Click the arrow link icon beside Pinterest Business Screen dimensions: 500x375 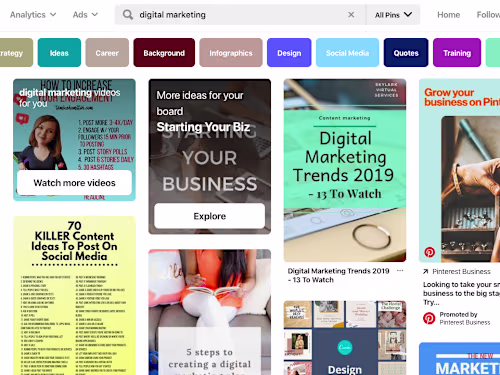click(425, 272)
